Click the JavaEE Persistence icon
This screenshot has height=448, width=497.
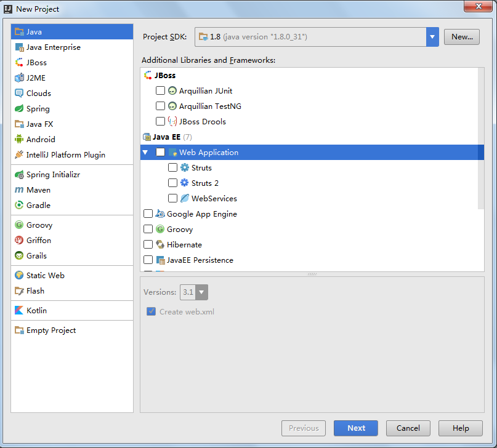pyautogui.click(x=160, y=260)
